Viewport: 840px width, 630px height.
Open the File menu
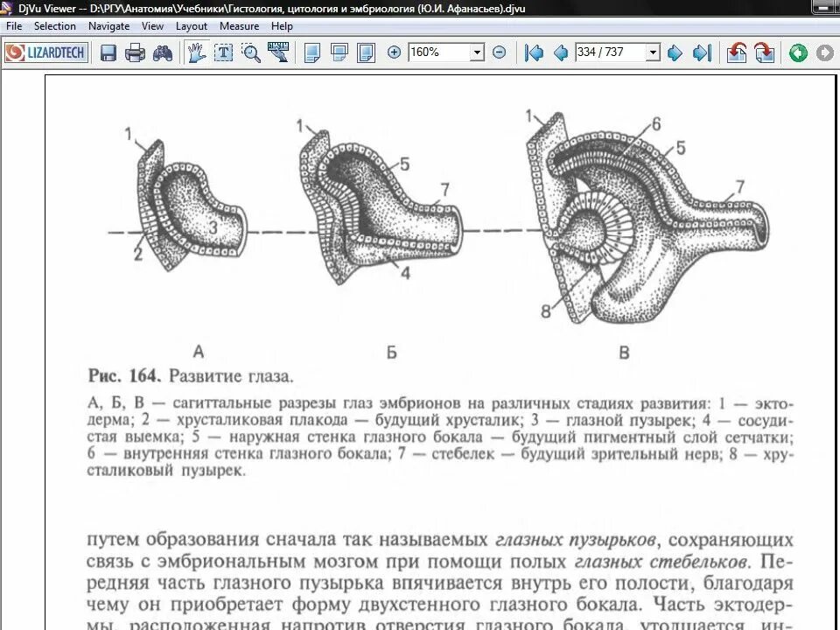tap(14, 25)
